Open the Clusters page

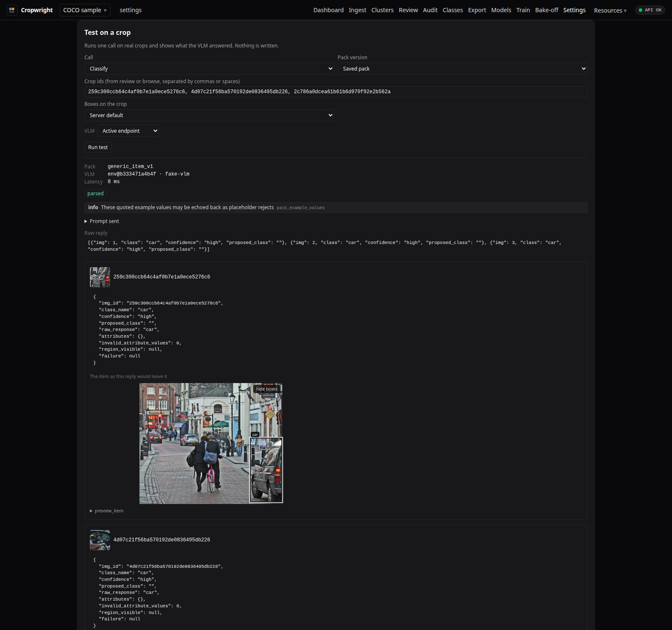click(x=382, y=10)
